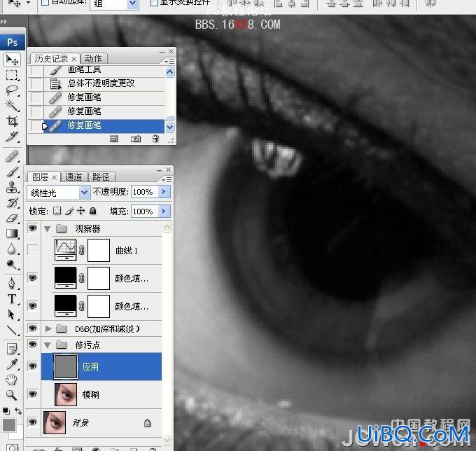Select the Clone Stamp tool
Image resolution: width=476 pixels, height=451 pixels.
pyautogui.click(x=12, y=187)
